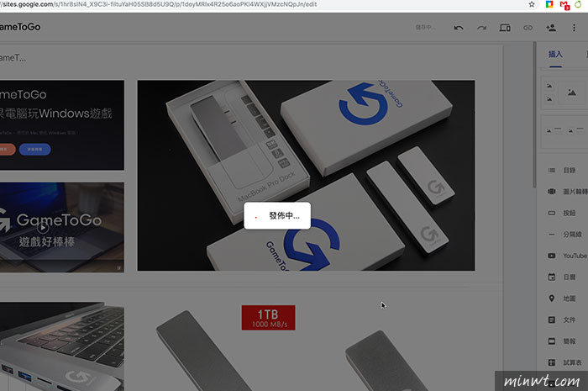Insert a YouTube video
This screenshot has width=588, height=391.
567,256
